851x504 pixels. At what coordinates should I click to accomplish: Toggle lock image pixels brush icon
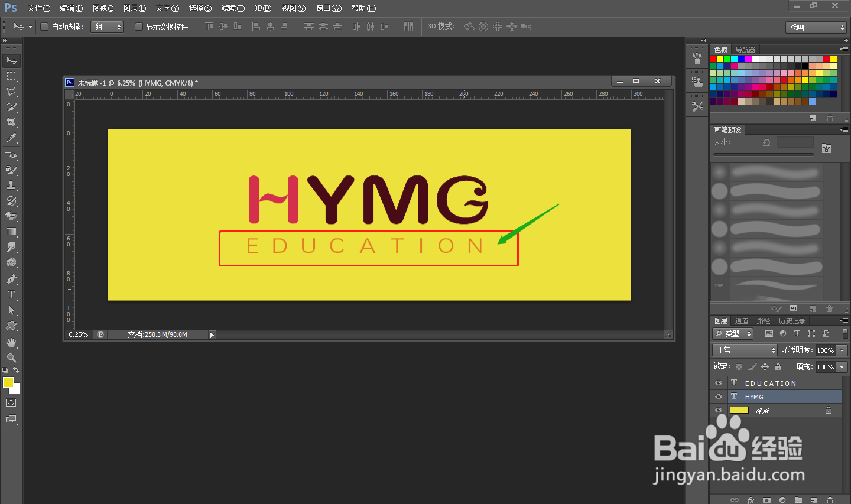[x=752, y=367]
